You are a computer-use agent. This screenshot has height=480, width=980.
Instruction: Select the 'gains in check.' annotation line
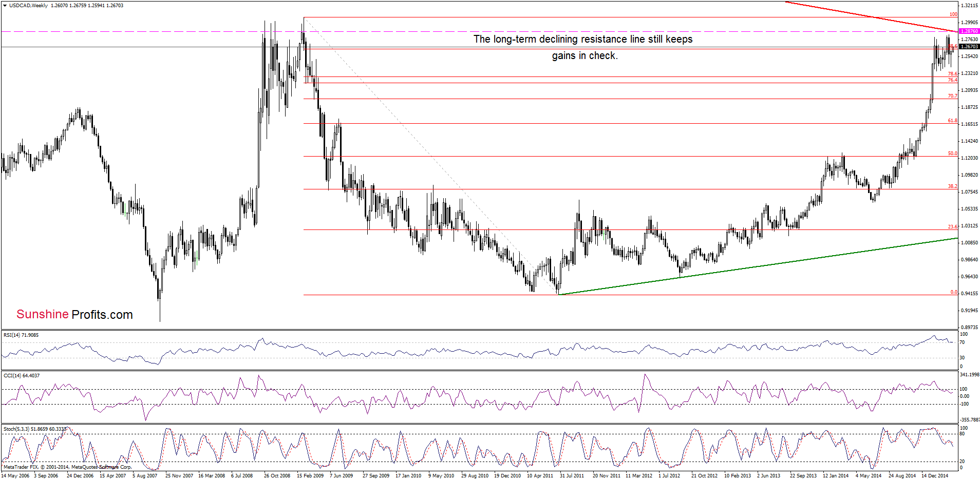[585, 55]
